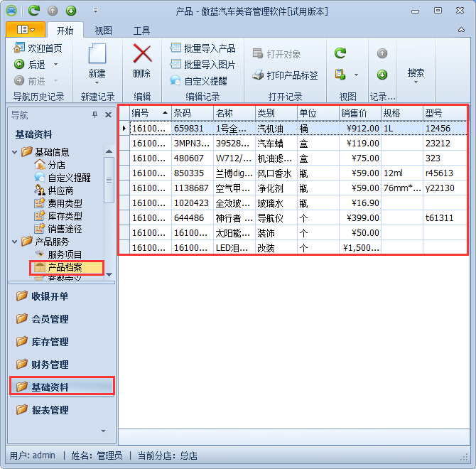Open the 库存管理 navigation section
476x469 pixels.
50,342
